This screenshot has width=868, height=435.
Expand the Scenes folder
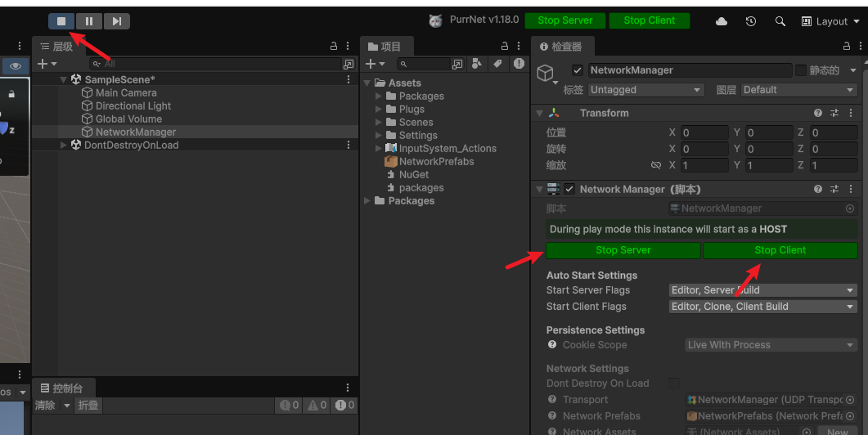click(x=379, y=123)
